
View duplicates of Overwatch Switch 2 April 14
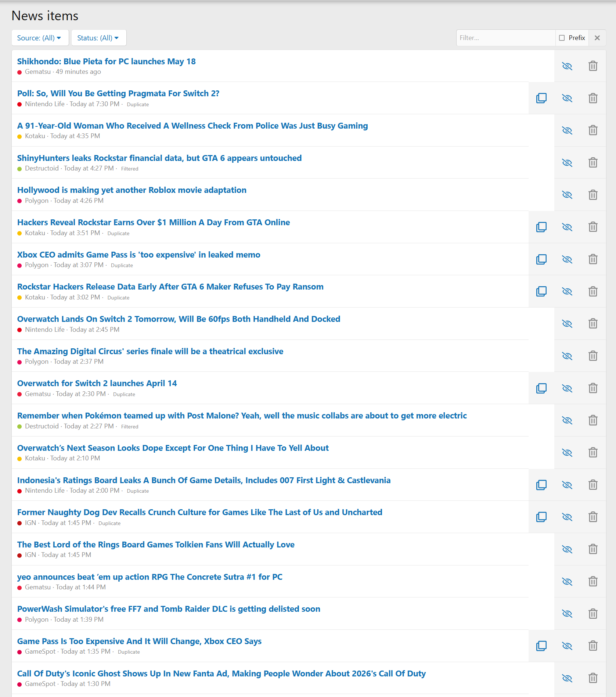click(541, 388)
